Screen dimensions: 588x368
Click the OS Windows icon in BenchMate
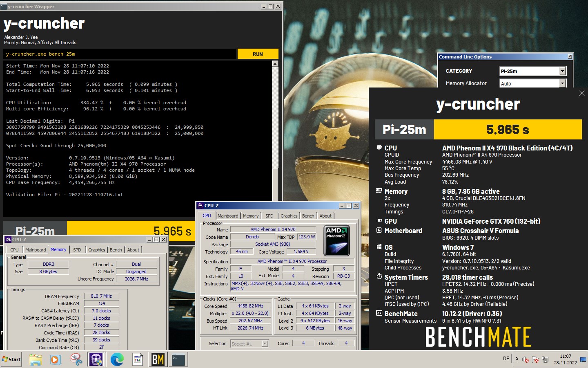pyautogui.click(x=379, y=247)
